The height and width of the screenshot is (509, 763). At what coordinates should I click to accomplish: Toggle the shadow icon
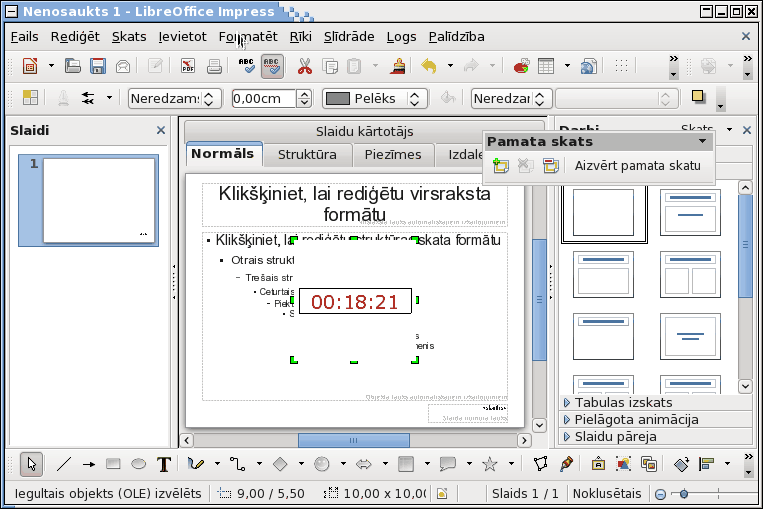pos(698,97)
